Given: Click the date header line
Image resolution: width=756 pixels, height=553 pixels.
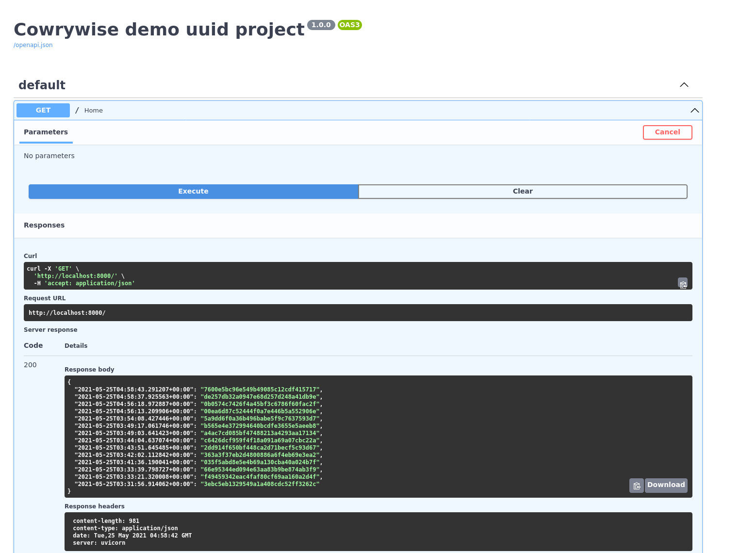Looking at the screenshot, I should (x=132, y=536).
